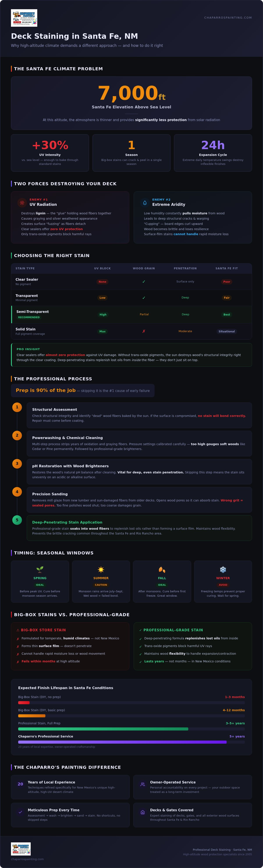263x868 pixels.
Task: Click the Clear Sealer wood grain checkmark
Action: [x=144, y=281]
